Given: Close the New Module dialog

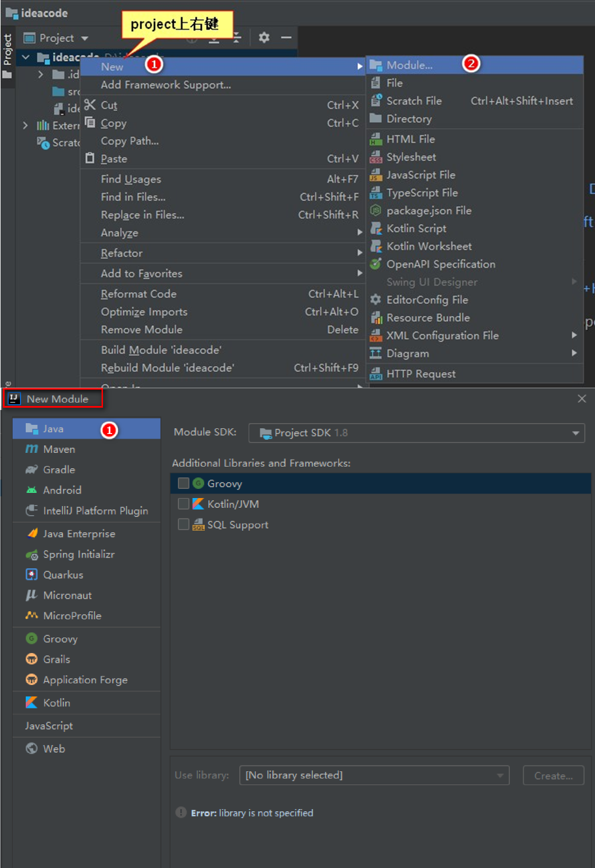Looking at the screenshot, I should 582,399.
